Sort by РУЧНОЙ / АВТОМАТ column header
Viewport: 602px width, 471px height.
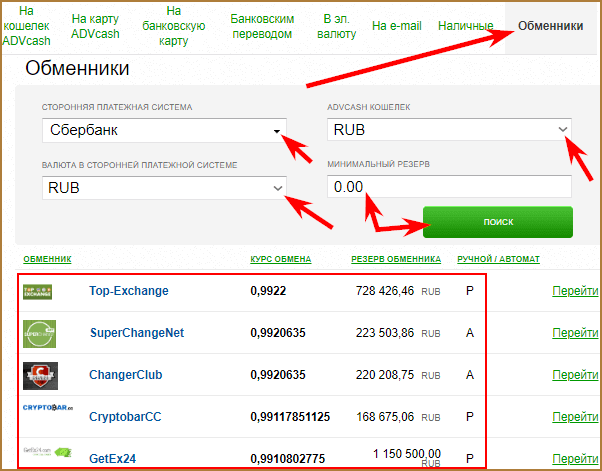498,259
